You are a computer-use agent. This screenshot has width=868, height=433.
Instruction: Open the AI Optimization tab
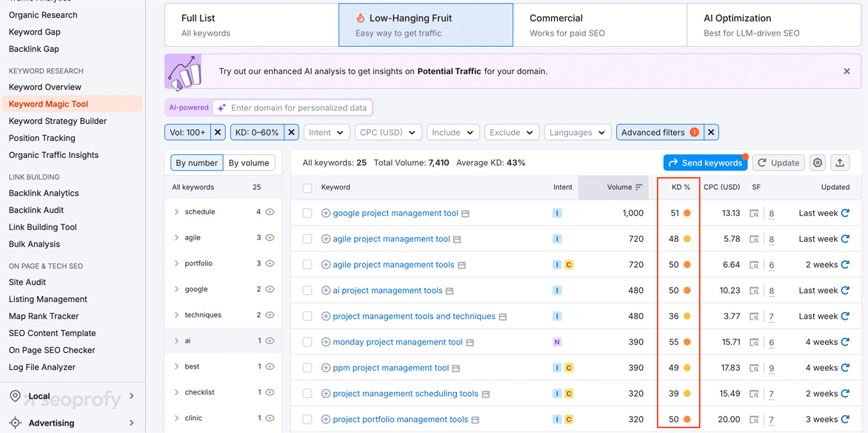pos(774,25)
